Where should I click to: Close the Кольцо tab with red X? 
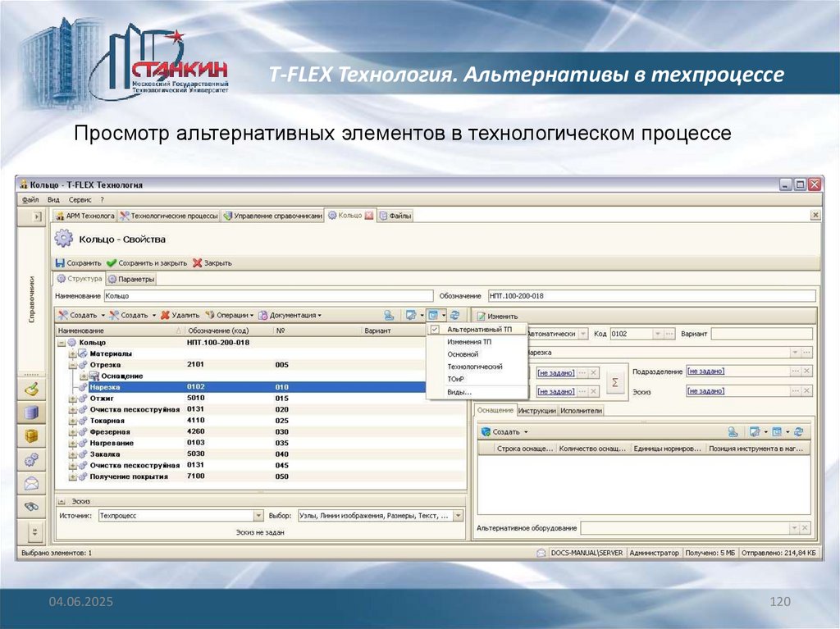click(369, 216)
